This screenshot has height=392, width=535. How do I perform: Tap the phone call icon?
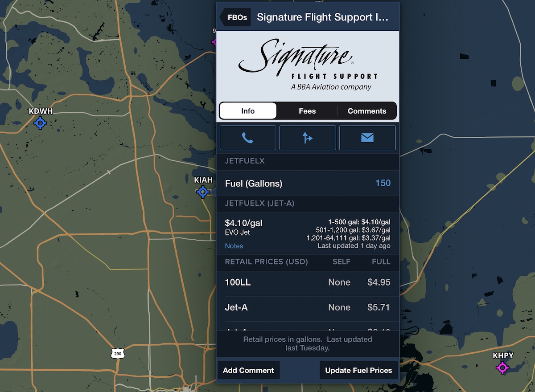coord(248,138)
